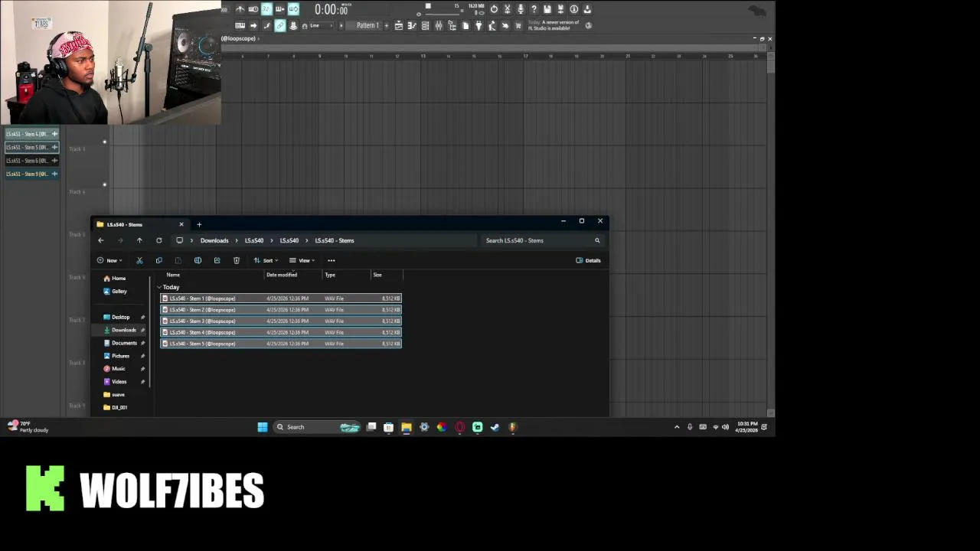
Task: Open the FL Studio mixer window icon
Action: (x=439, y=25)
